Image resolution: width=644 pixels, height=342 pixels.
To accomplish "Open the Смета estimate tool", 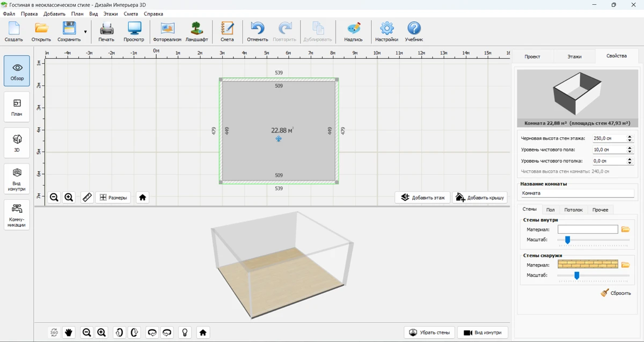I will coord(227,32).
